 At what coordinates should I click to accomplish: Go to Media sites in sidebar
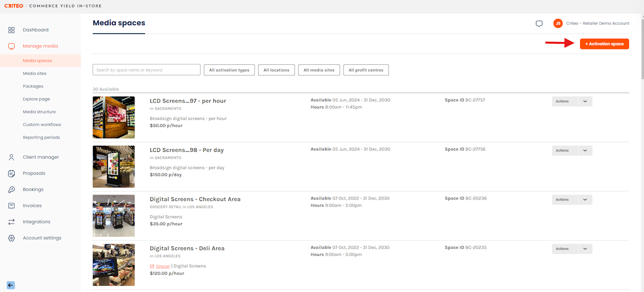point(35,73)
